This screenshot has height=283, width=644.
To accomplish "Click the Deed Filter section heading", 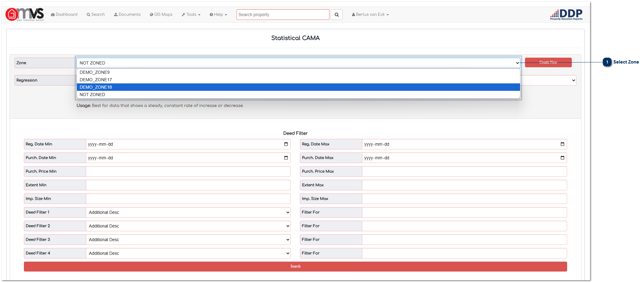I will point(295,133).
